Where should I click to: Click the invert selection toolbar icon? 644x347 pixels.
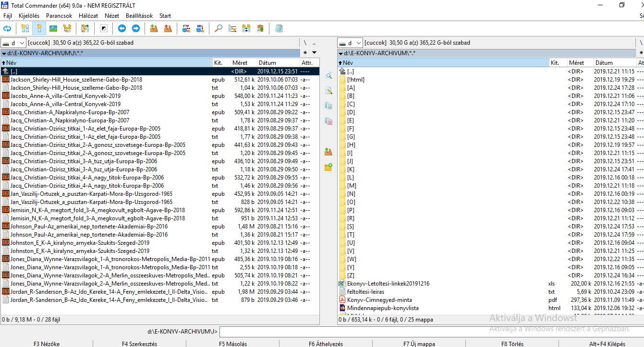103,28
